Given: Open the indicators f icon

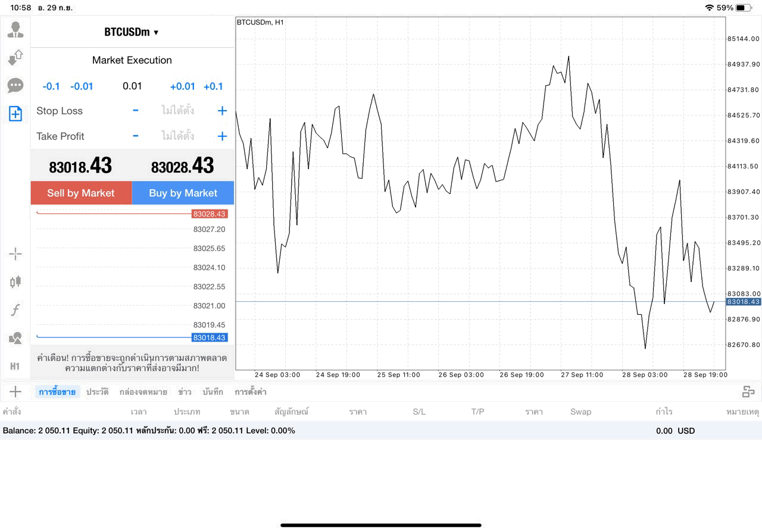Looking at the screenshot, I should (x=15, y=310).
